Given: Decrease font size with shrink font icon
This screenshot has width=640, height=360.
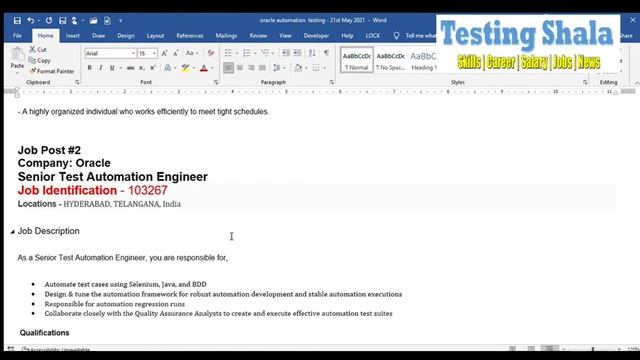Looking at the screenshot, I should [x=176, y=53].
